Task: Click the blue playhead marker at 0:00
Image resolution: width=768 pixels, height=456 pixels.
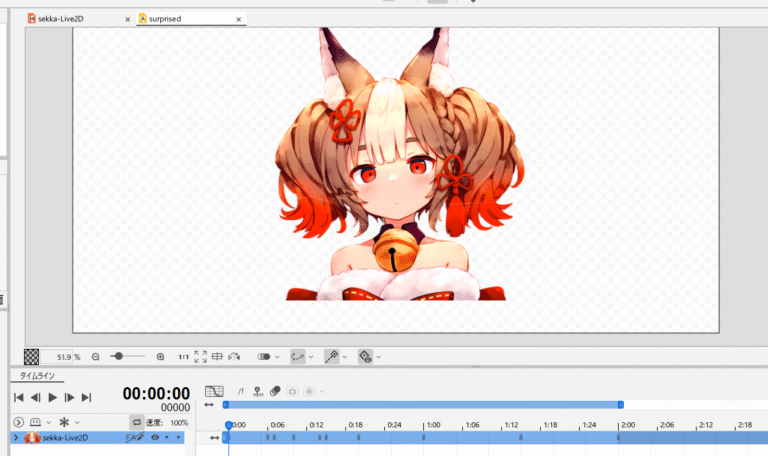Action: [x=228, y=425]
